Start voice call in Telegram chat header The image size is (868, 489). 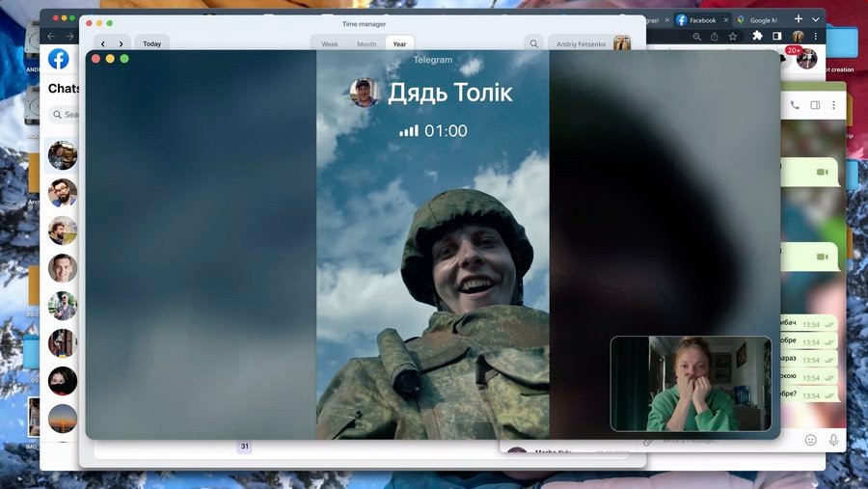[x=795, y=105]
